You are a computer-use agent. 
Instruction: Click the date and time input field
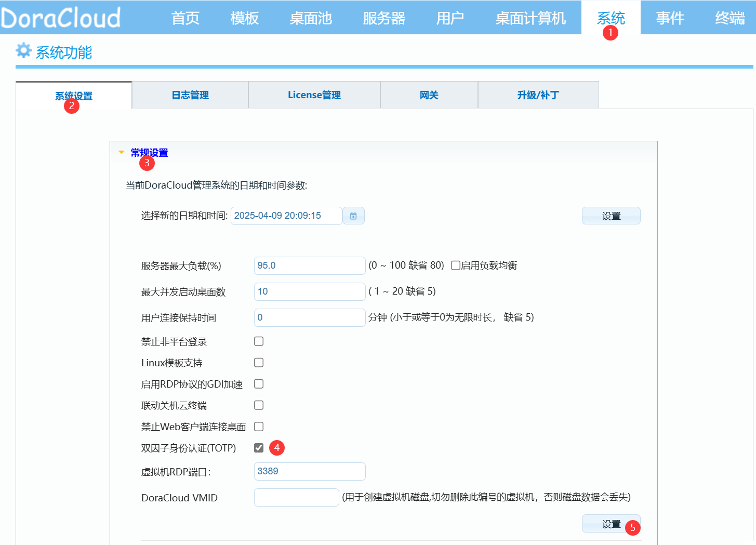coord(286,216)
